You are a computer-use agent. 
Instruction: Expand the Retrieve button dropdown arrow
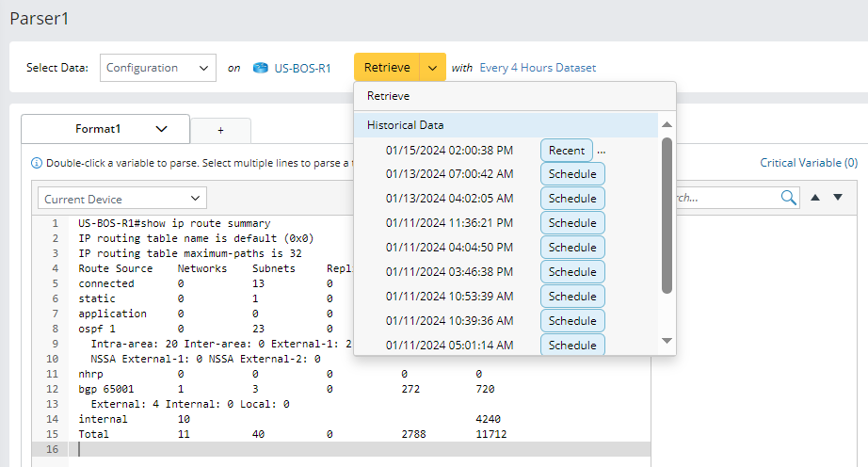pos(431,68)
